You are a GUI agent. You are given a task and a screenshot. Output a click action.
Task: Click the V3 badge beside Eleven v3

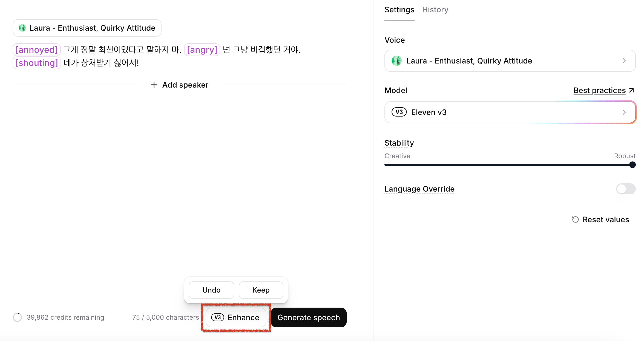(x=399, y=112)
